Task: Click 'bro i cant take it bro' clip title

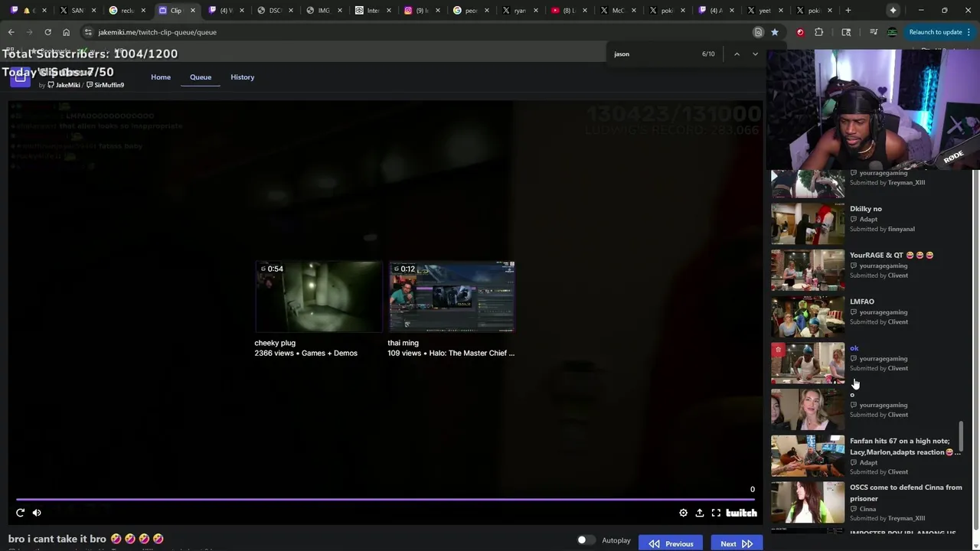Action: click(86, 539)
